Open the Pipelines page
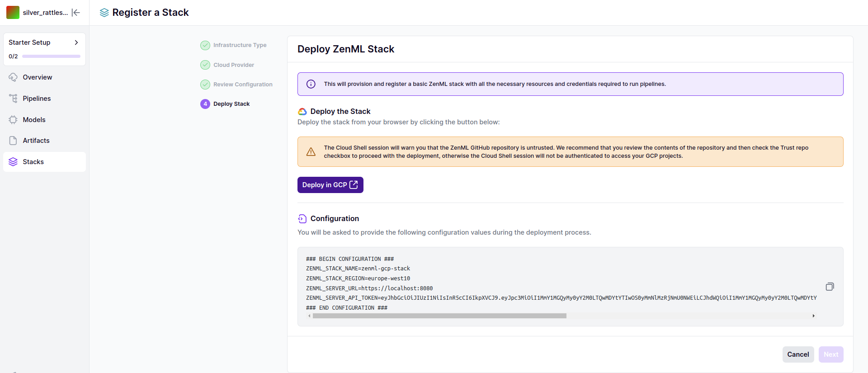 tap(44, 99)
